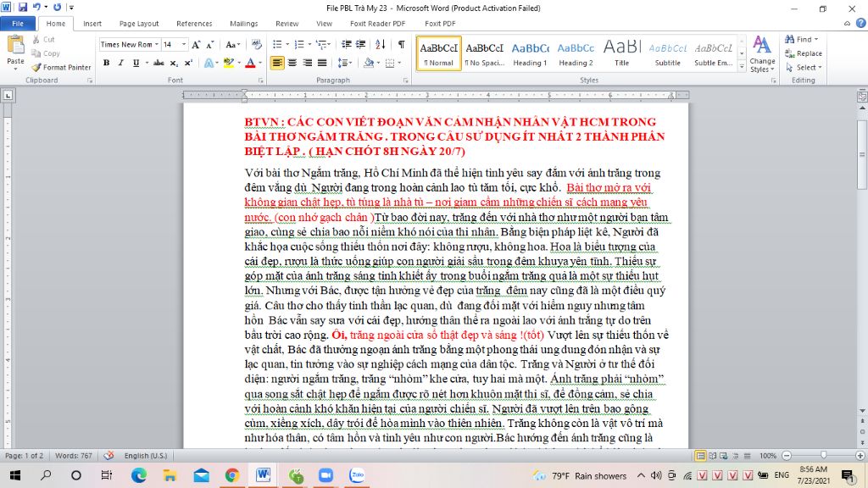Click the red font color button

[250, 63]
